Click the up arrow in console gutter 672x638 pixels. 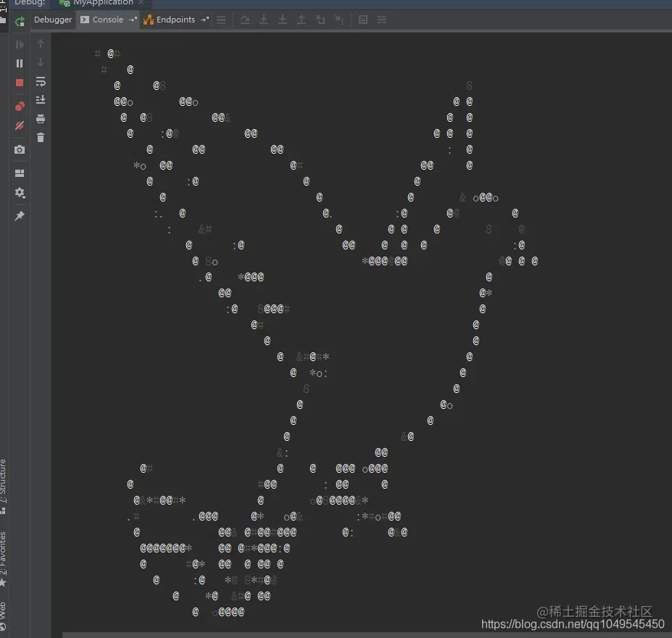point(41,43)
